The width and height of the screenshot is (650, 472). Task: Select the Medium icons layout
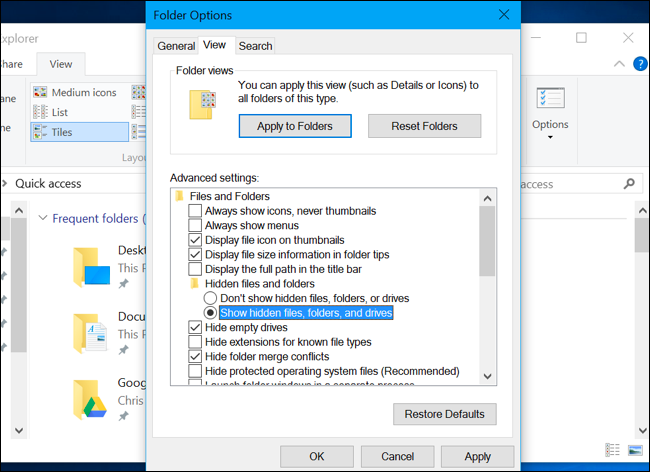(x=75, y=92)
